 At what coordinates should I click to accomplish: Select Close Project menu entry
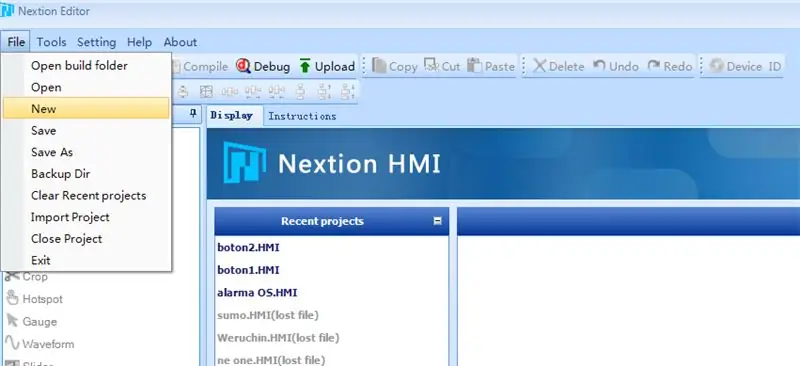coord(86,238)
